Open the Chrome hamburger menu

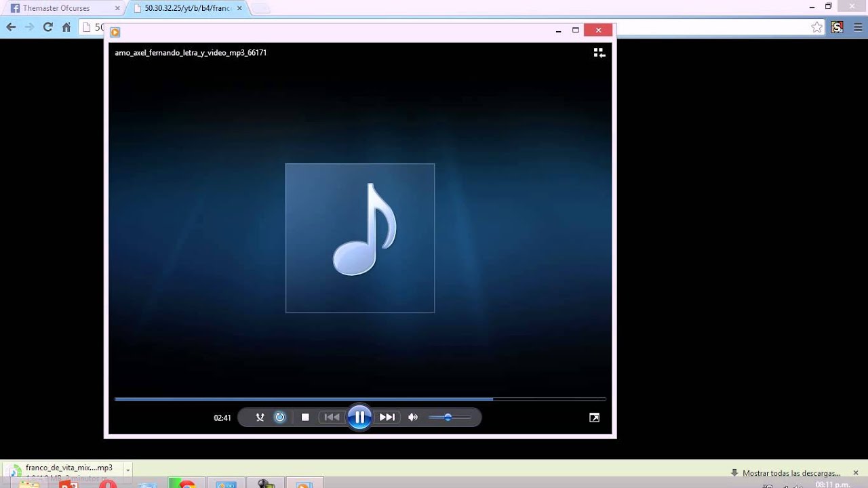click(x=858, y=27)
